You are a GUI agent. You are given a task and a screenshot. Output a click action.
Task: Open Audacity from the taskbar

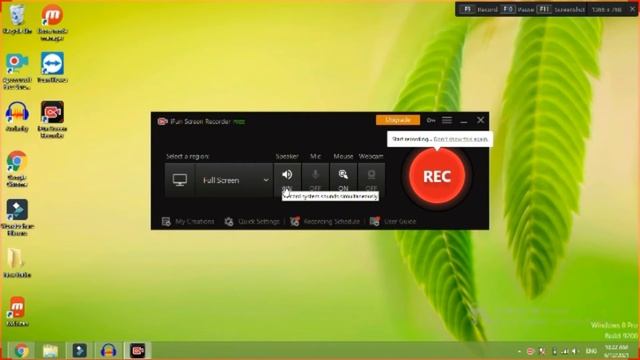coord(109,351)
